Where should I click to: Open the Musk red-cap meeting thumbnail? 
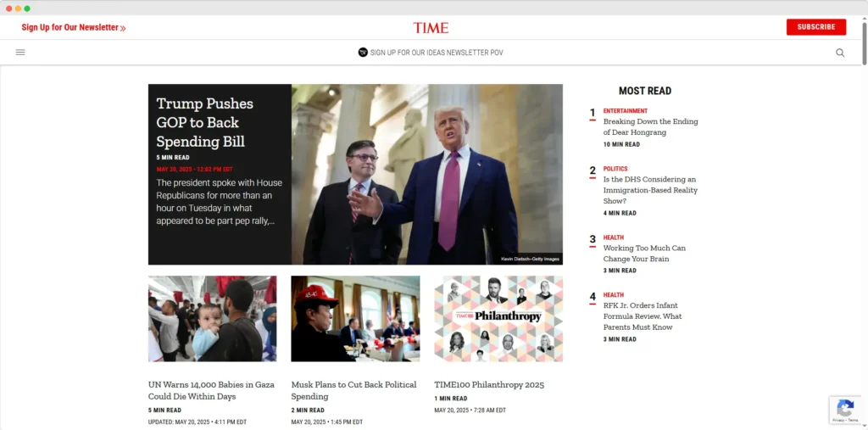click(355, 319)
